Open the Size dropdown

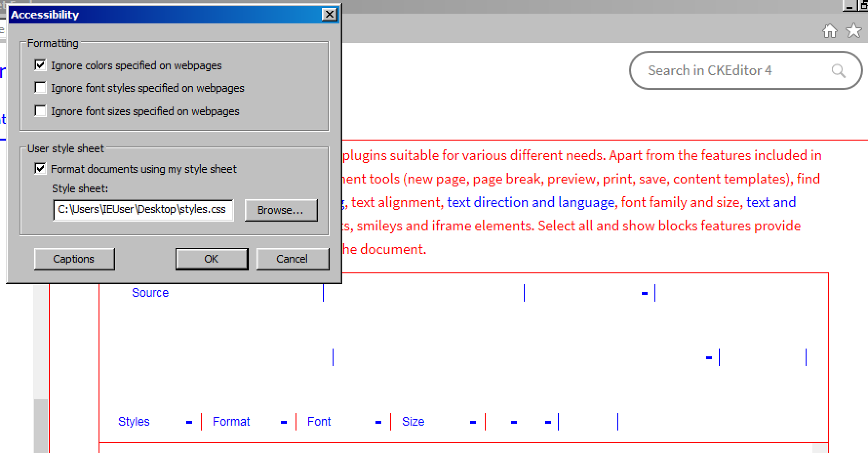coord(413,421)
